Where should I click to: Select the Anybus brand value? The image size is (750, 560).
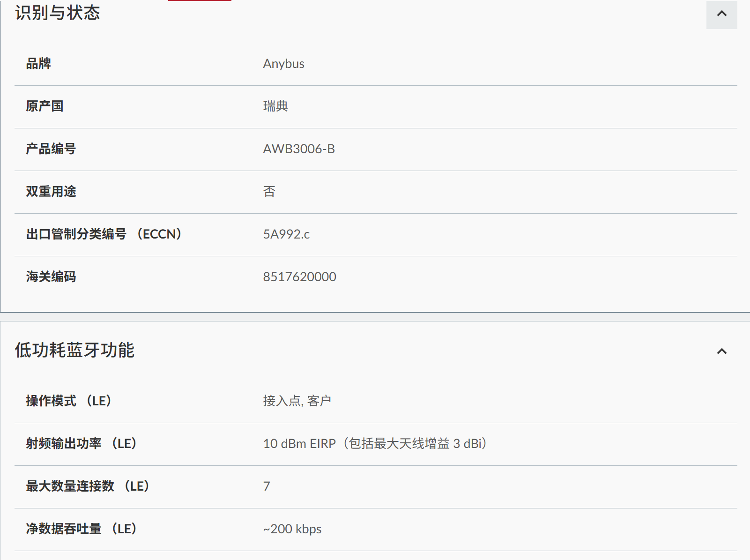tap(283, 64)
